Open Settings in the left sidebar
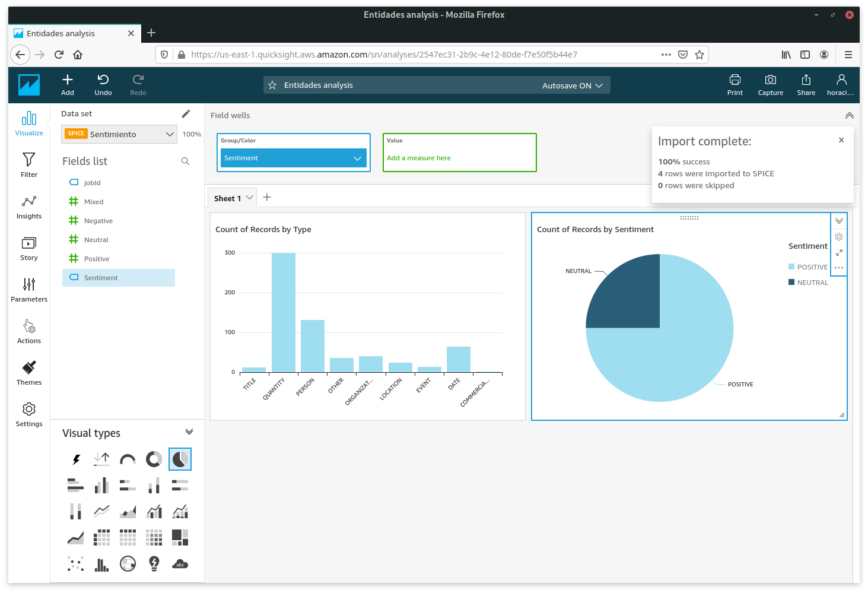Image resolution: width=868 pixels, height=593 pixels. [29, 414]
